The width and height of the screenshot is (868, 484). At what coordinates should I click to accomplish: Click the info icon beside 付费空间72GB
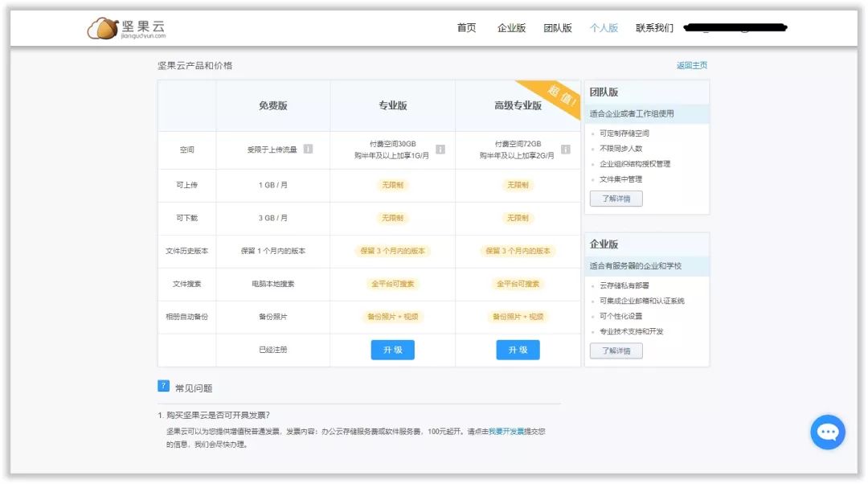click(x=566, y=150)
